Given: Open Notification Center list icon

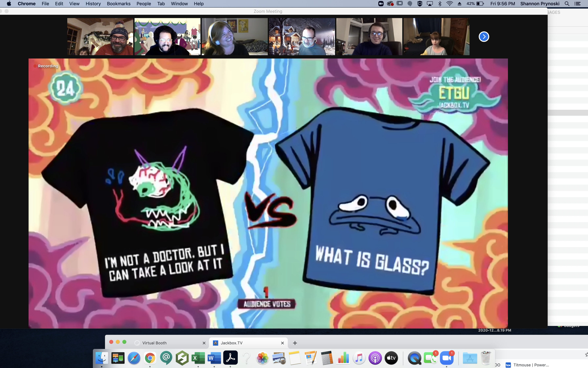Looking at the screenshot, I should [x=577, y=4].
